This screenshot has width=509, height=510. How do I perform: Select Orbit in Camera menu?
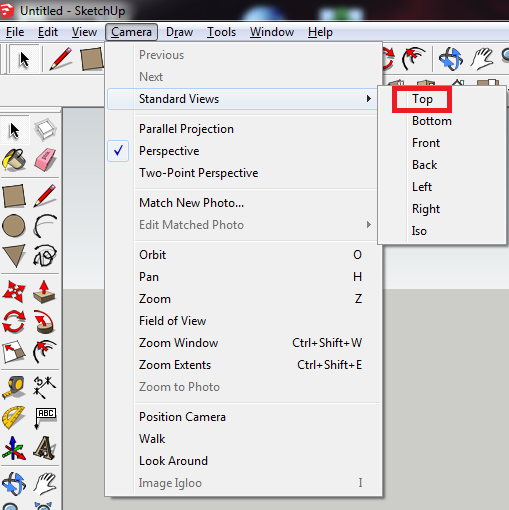242,255
